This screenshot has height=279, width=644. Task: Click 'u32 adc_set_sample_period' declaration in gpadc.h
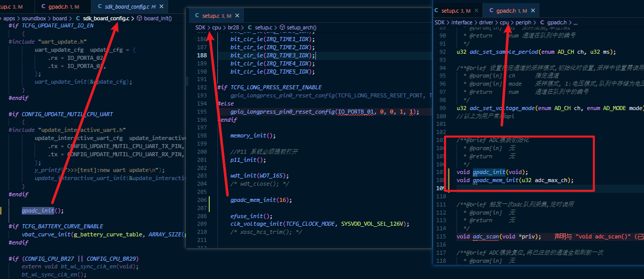click(x=536, y=52)
